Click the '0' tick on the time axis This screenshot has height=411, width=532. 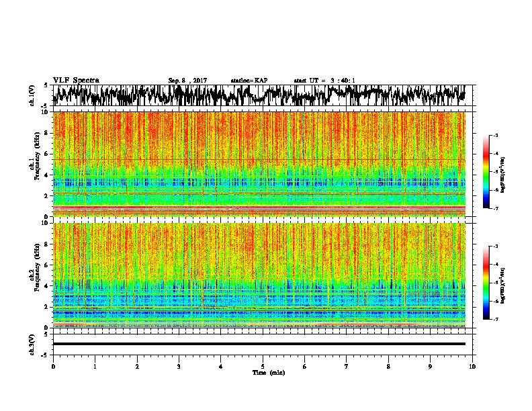click(x=53, y=367)
